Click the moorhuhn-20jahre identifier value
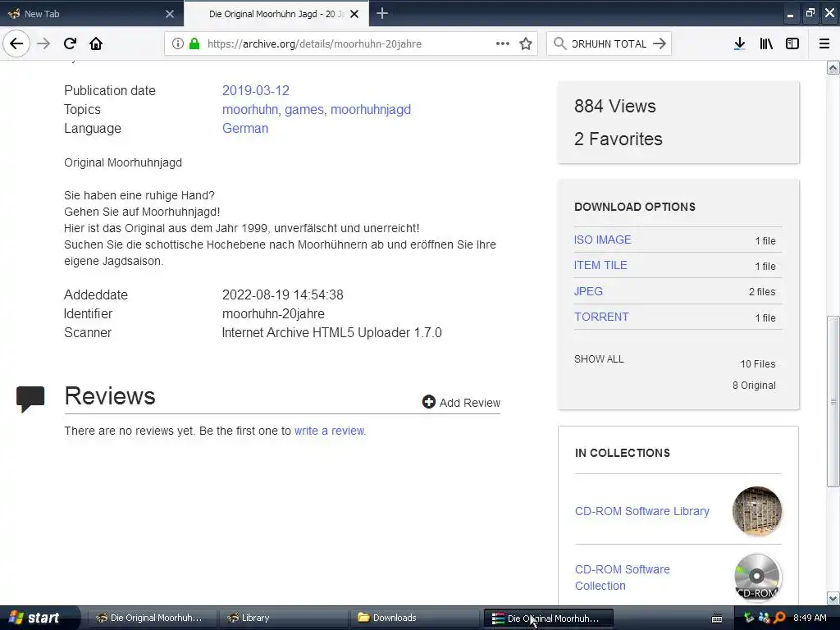Screen dimensions: 840x630 273,313
